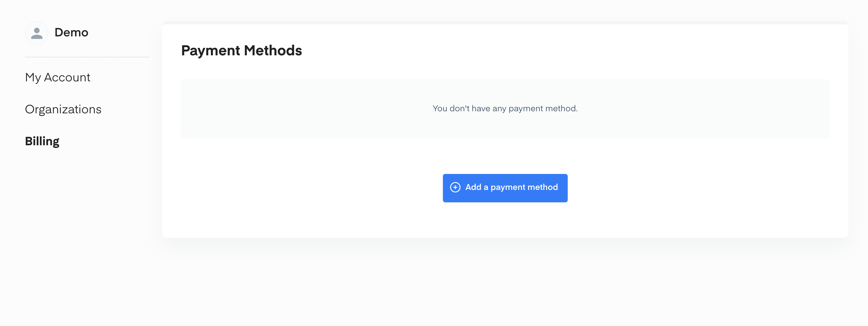Screen dimensions: 868x326
Task: Open the My Account section
Action: tap(58, 78)
